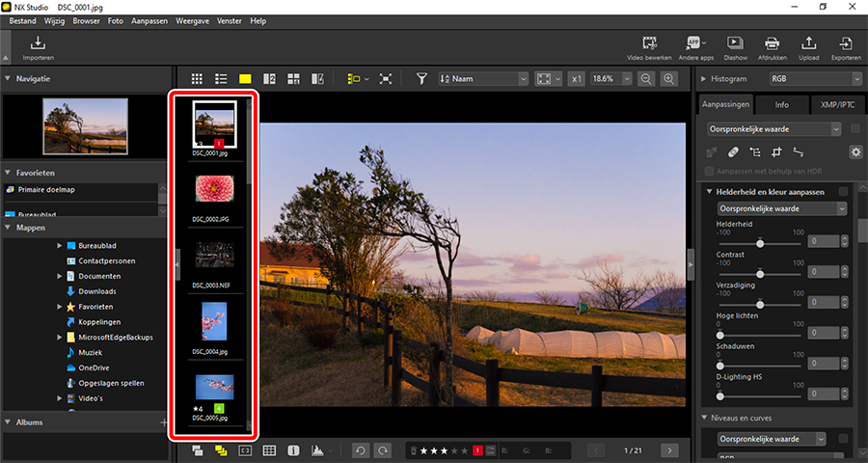Toggle Helderheid en kleur aanpassen checkbox
This screenshot has width=868, height=463.
point(843,192)
